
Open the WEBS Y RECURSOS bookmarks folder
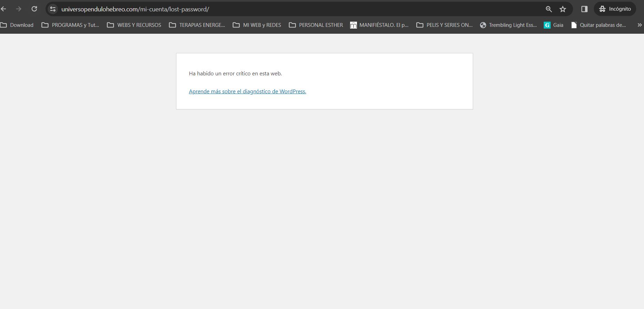pos(134,25)
